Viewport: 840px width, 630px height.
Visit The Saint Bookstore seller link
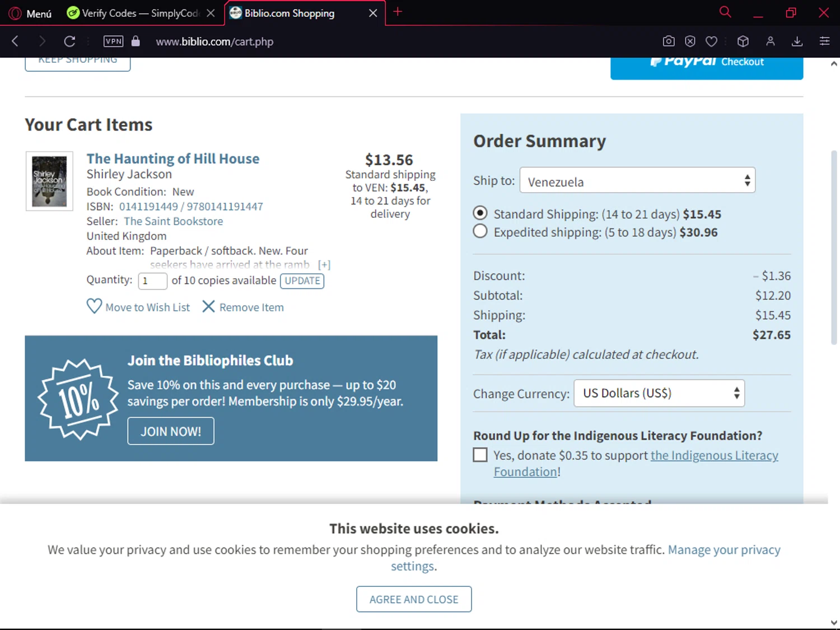click(174, 221)
